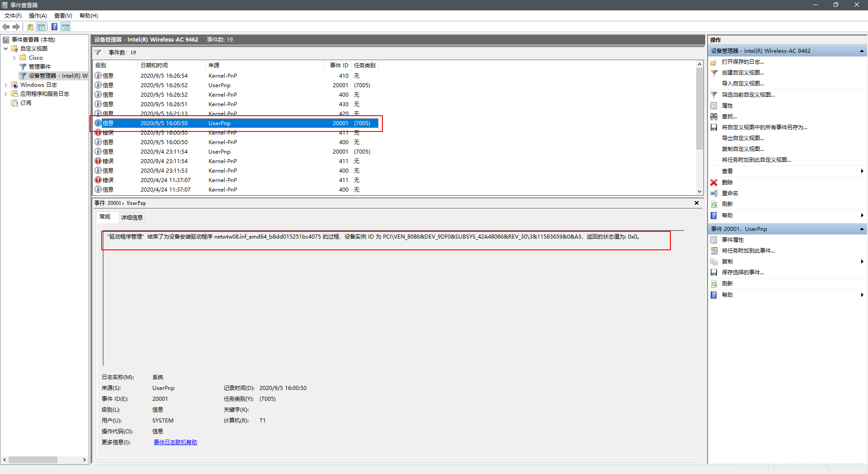The width and height of the screenshot is (868, 474).
Task: Click the 属性 properties icon
Action: 714,106
